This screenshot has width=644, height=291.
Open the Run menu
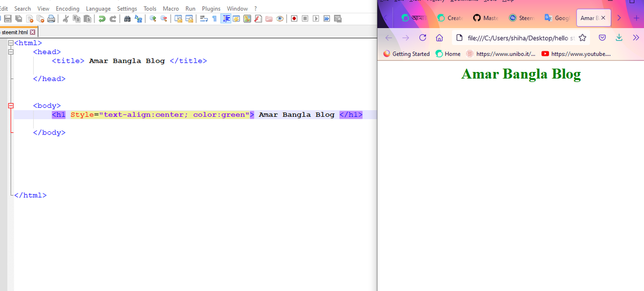[x=190, y=9]
